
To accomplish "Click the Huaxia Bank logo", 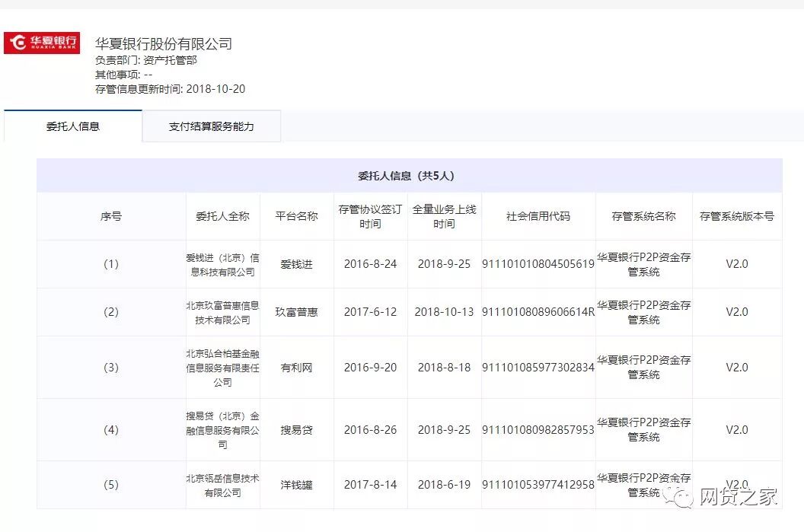I will click(x=42, y=43).
